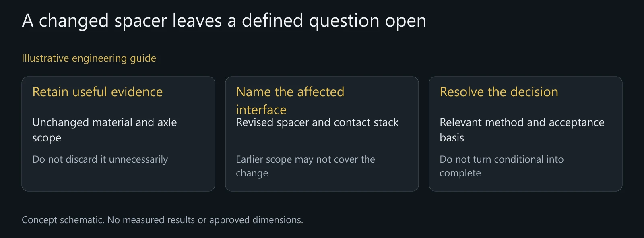Click the Resolve the decision heading

tap(499, 92)
